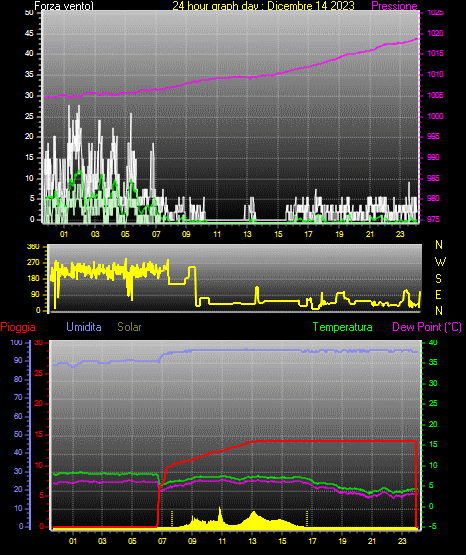Click the 1020 pressure axis value

pyautogui.click(x=435, y=33)
